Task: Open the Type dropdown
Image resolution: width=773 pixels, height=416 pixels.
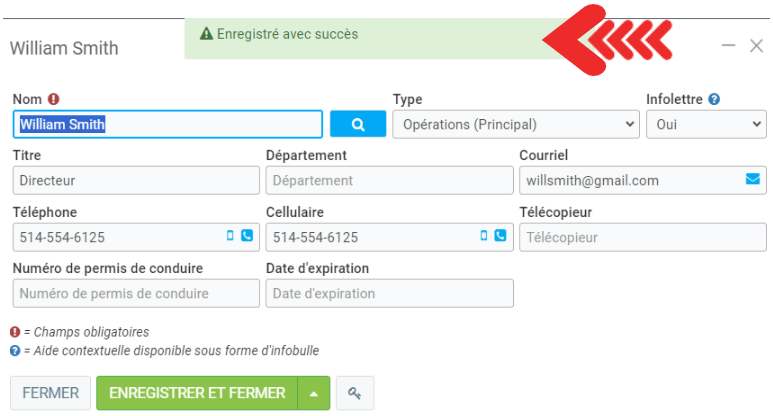Action: tap(515, 124)
